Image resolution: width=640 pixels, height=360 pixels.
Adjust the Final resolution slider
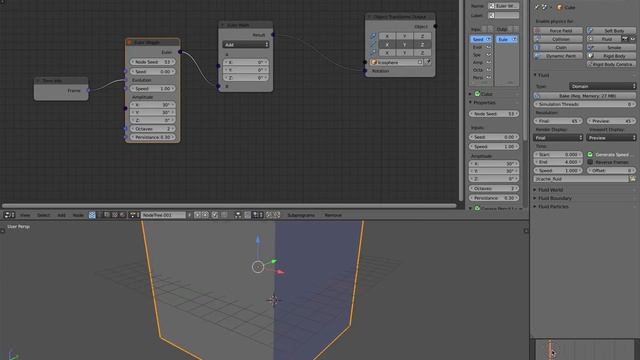[558, 121]
